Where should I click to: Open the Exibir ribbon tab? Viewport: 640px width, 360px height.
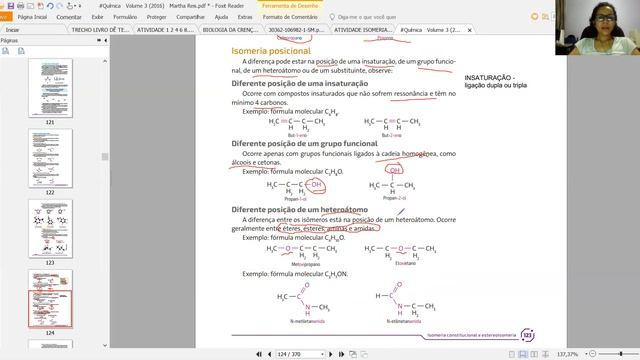point(97,17)
